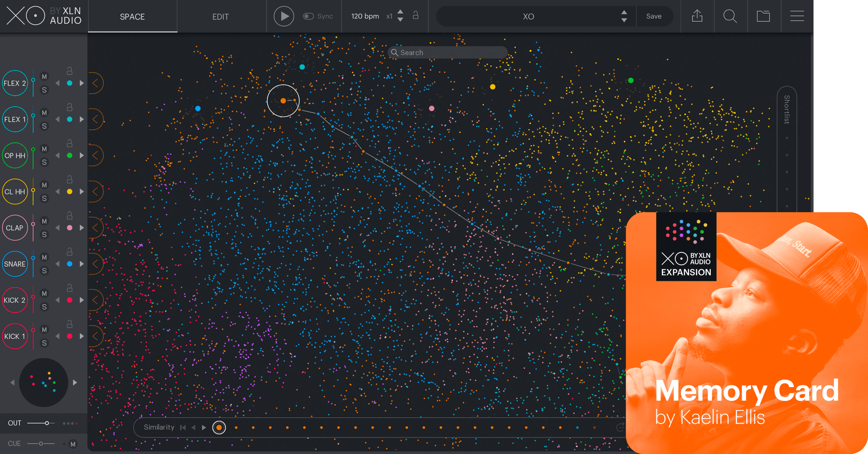Adjust the CUE level slider

pos(41,444)
